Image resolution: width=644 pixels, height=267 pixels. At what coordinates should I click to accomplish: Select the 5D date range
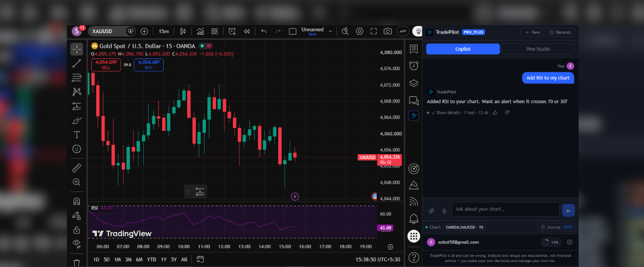click(107, 259)
